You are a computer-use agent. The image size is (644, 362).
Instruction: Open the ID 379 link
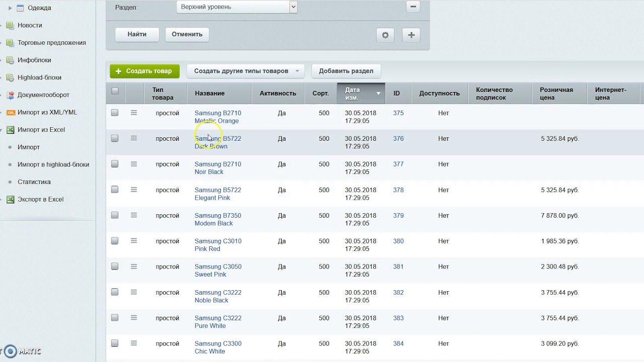398,215
